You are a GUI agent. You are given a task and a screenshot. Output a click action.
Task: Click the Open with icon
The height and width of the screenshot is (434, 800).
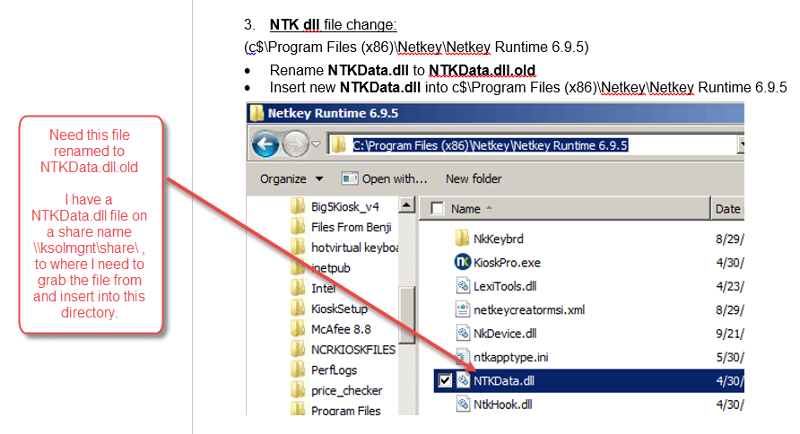[350, 179]
